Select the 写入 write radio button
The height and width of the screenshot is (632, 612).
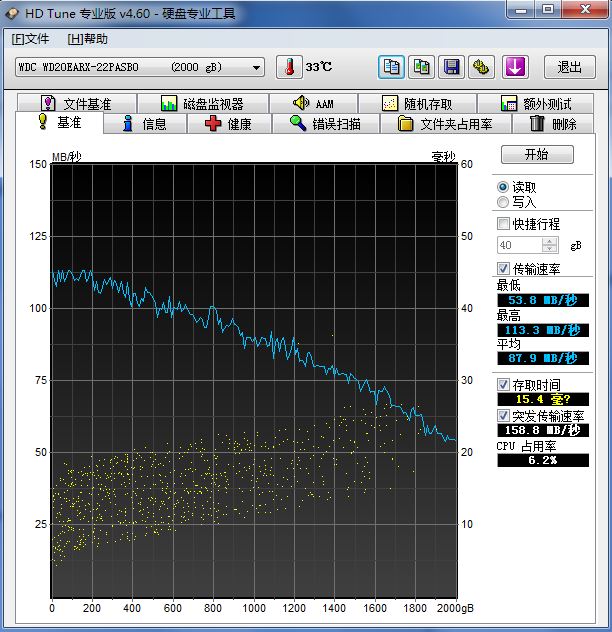point(503,202)
